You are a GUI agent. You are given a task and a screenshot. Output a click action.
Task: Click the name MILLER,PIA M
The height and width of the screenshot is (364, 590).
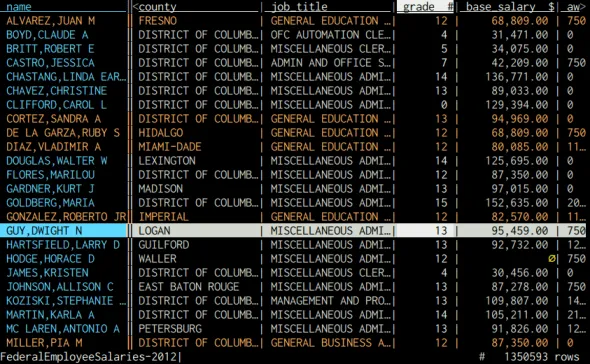[x=44, y=343]
